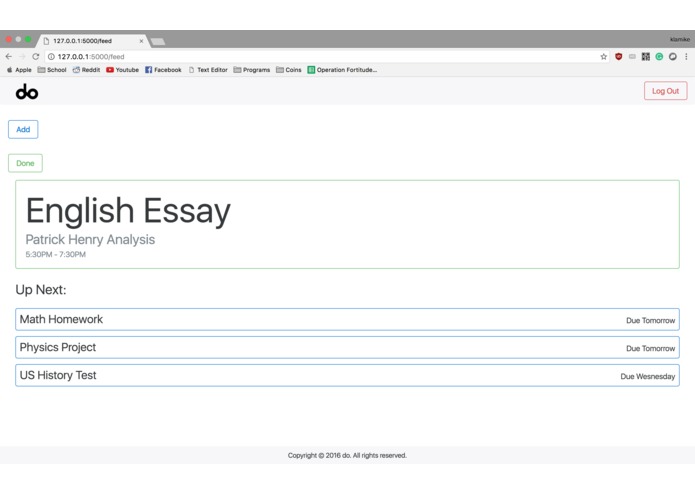
Task: Open a new browser tab
Action: [158, 41]
